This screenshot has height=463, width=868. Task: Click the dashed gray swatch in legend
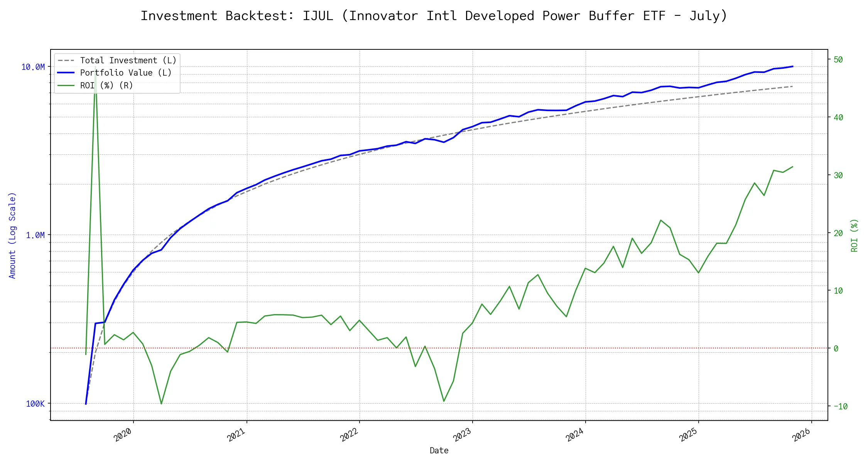coord(66,61)
